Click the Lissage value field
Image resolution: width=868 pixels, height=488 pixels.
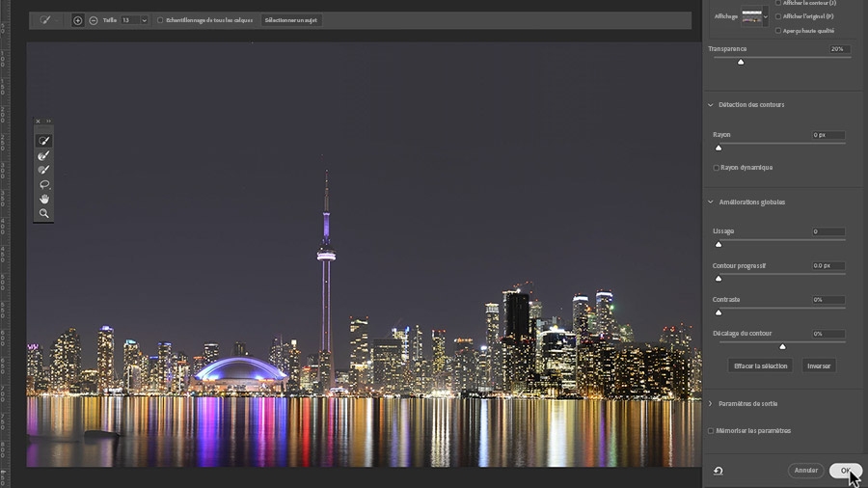tap(828, 231)
